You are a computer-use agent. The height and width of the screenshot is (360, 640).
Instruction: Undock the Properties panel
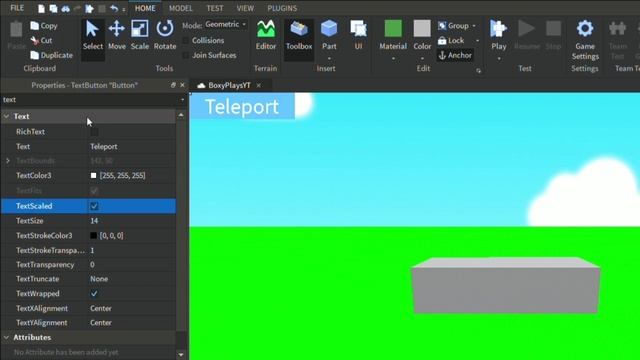[173, 85]
